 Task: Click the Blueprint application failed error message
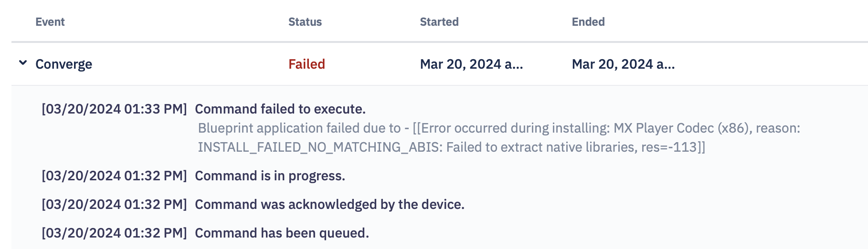tap(499, 128)
